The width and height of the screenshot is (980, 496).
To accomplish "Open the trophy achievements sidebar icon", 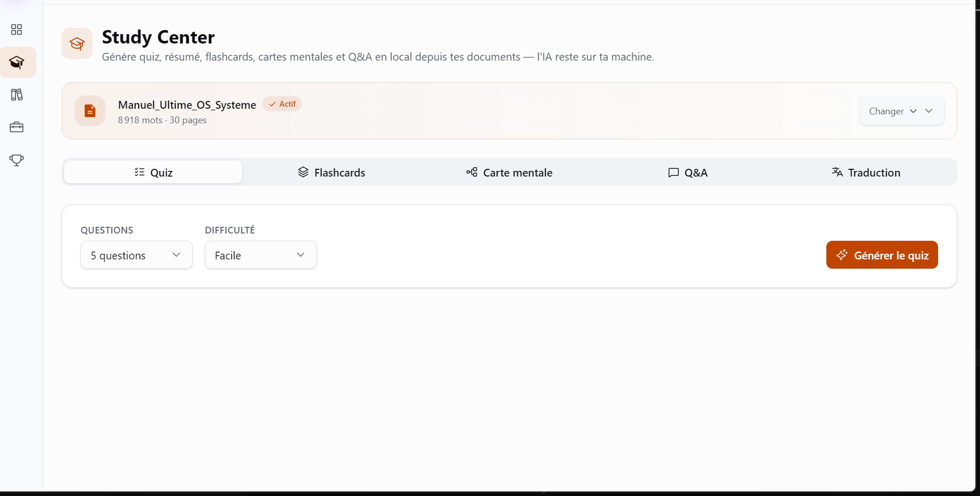I will 17,160.
